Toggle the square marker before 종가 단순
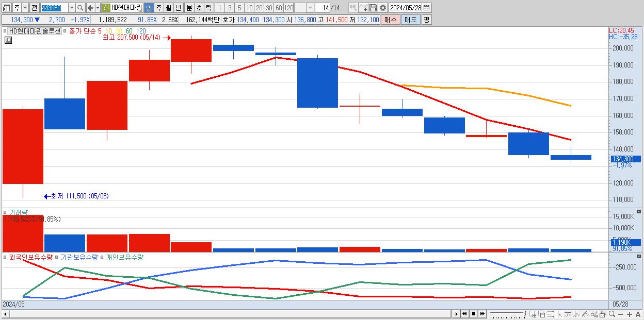644x320 pixels. (65, 31)
